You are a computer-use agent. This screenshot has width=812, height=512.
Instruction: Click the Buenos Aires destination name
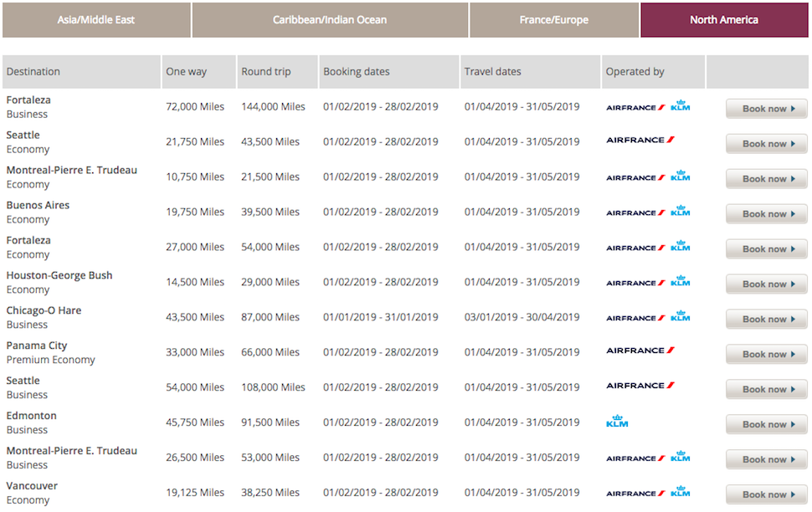(38, 206)
